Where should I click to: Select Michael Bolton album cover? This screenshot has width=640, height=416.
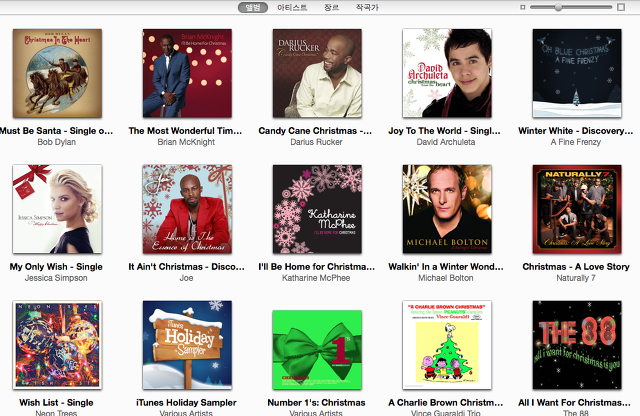pyautogui.click(x=447, y=209)
